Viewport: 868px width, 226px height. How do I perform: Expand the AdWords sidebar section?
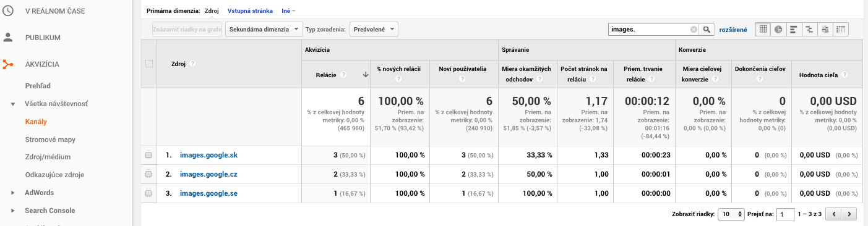point(13,193)
